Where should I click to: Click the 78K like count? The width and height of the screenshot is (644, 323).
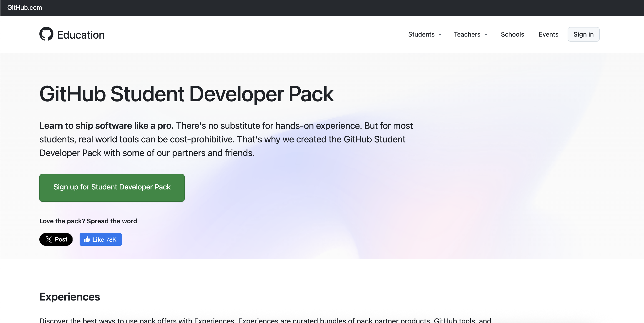tap(111, 240)
